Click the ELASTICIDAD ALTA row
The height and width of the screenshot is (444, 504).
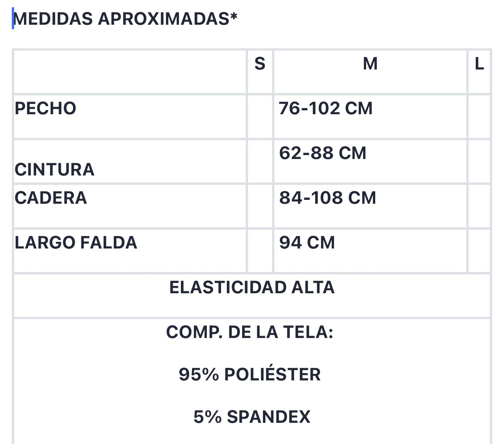252,296
